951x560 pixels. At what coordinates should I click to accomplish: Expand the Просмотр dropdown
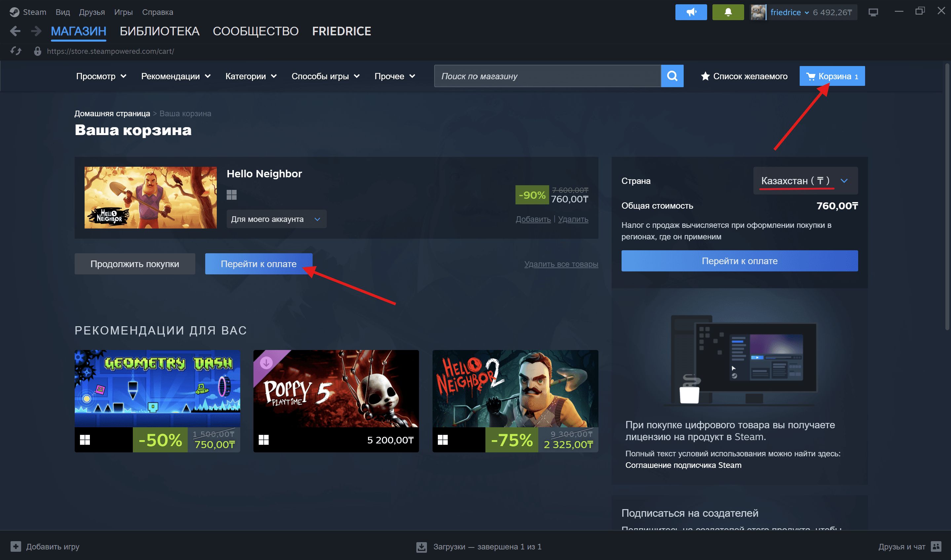pos(101,76)
